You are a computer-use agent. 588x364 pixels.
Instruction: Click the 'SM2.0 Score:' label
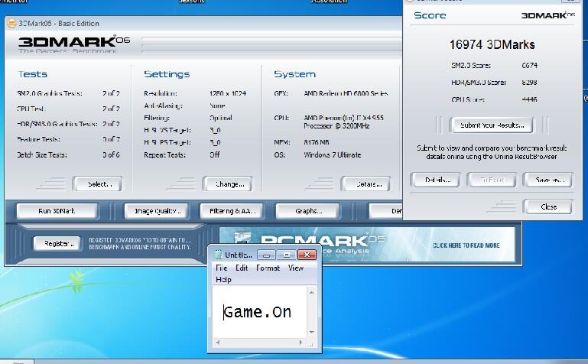[471, 65]
